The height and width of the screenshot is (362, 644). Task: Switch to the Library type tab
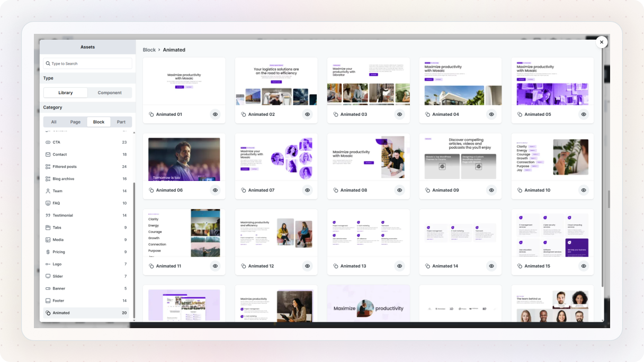(x=66, y=93)
